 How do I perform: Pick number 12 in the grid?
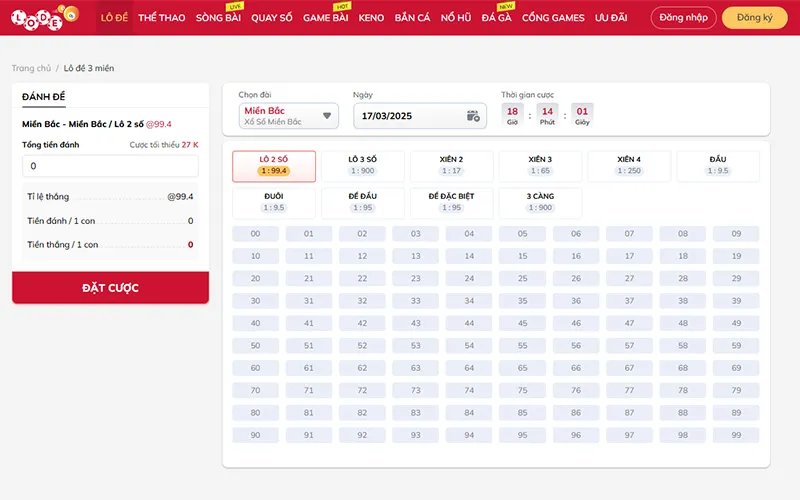[362, 256]
